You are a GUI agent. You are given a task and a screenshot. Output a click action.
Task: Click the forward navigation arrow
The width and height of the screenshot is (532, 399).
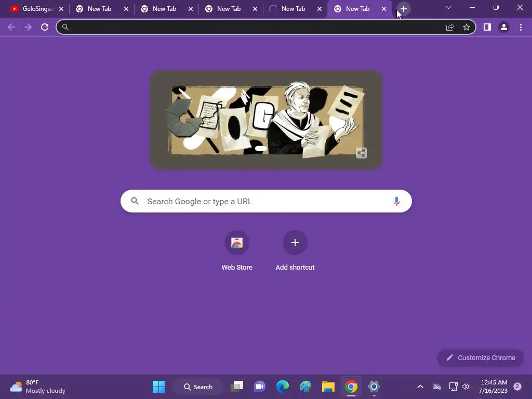pos(28,27)
